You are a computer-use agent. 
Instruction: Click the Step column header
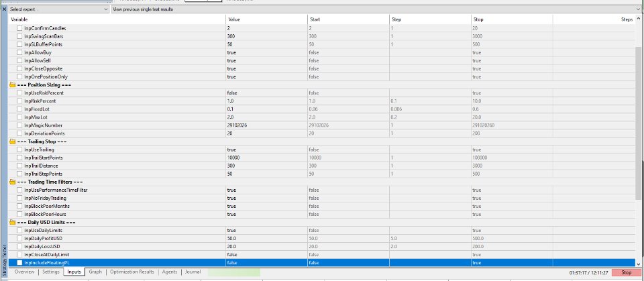click(430, 19)
